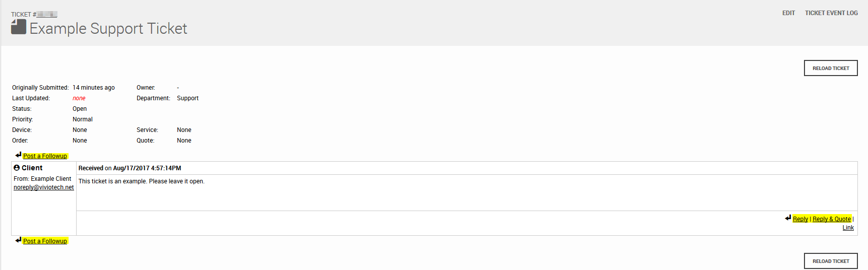This screenshot has height=270, width=868.
Task: Open Post a Followup link under the message
Action: pos(45,241)
